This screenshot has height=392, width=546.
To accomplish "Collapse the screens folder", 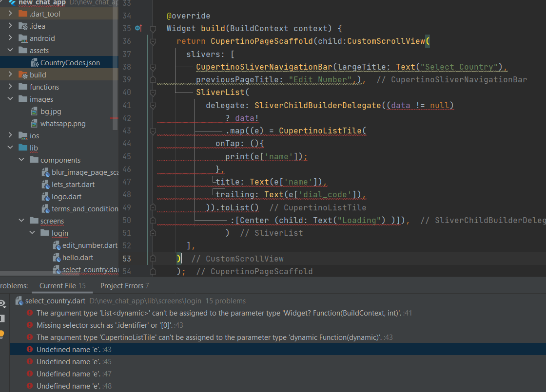I will pyautogui.click(x=21, y=221).
